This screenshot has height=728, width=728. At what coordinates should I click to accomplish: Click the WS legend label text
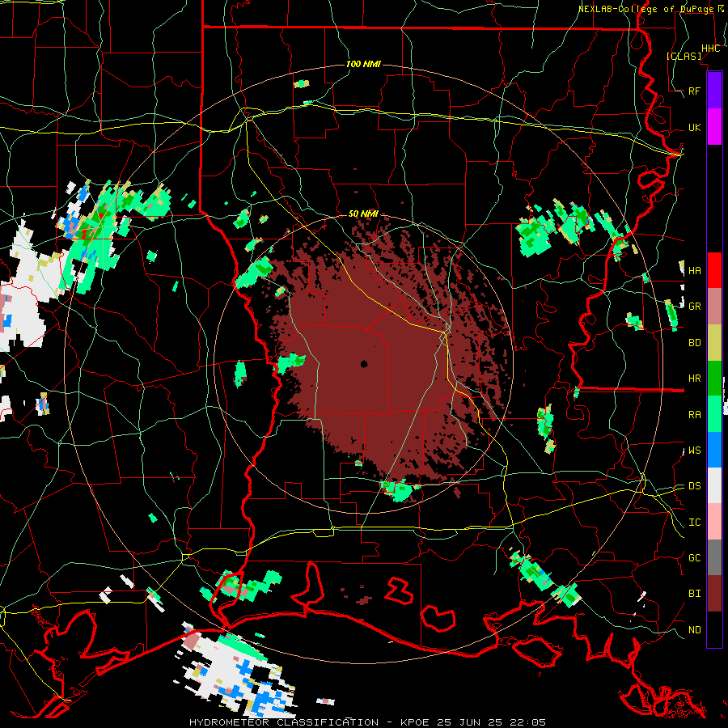tap(695, 451)
